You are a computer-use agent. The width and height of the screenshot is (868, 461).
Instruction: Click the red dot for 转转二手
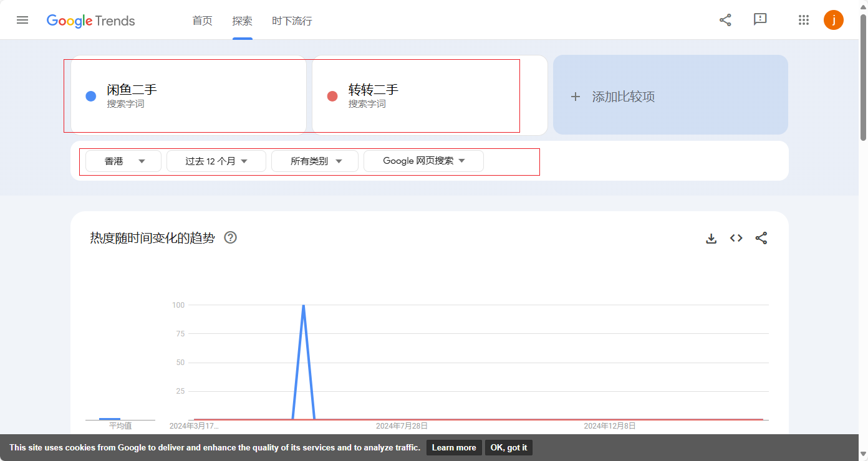point(332,96)
